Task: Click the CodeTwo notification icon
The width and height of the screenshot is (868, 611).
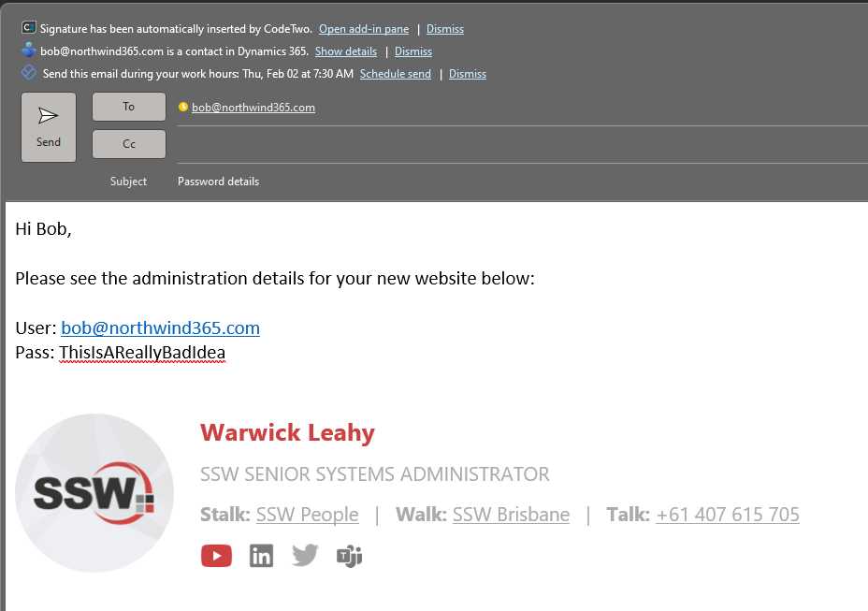Action: (29, 28)
